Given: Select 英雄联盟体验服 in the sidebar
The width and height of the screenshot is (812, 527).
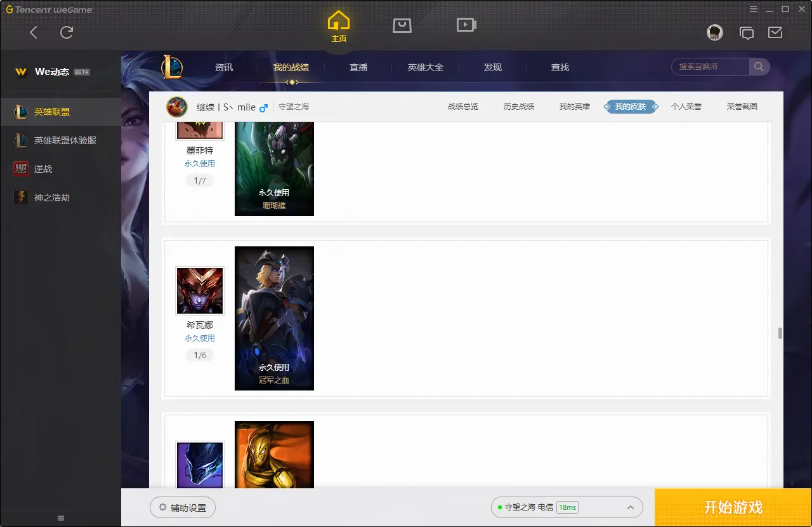Looking at the screenshot, I should pyautogui.click(x=60, y=140).
